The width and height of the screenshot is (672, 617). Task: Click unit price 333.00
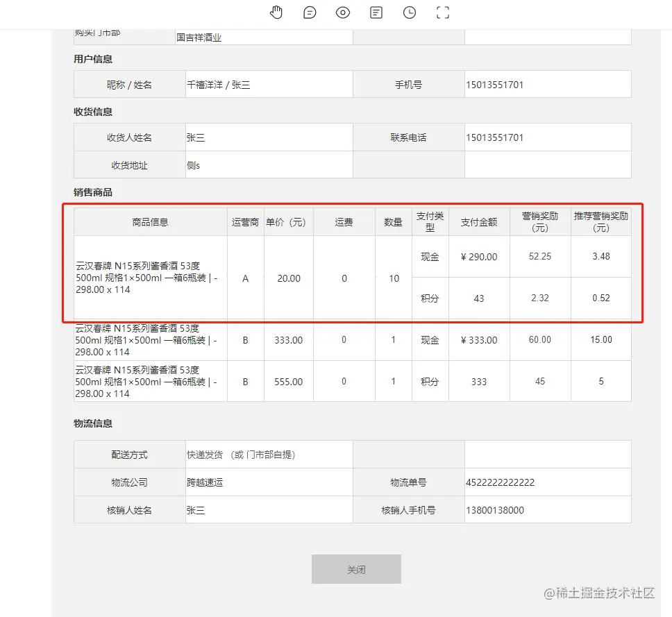tap(288, 340)
